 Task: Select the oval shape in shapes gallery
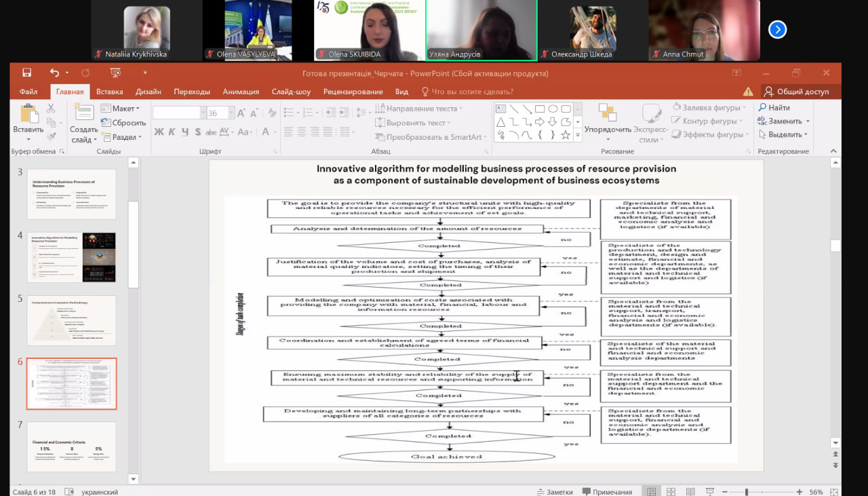pos(553,109)
